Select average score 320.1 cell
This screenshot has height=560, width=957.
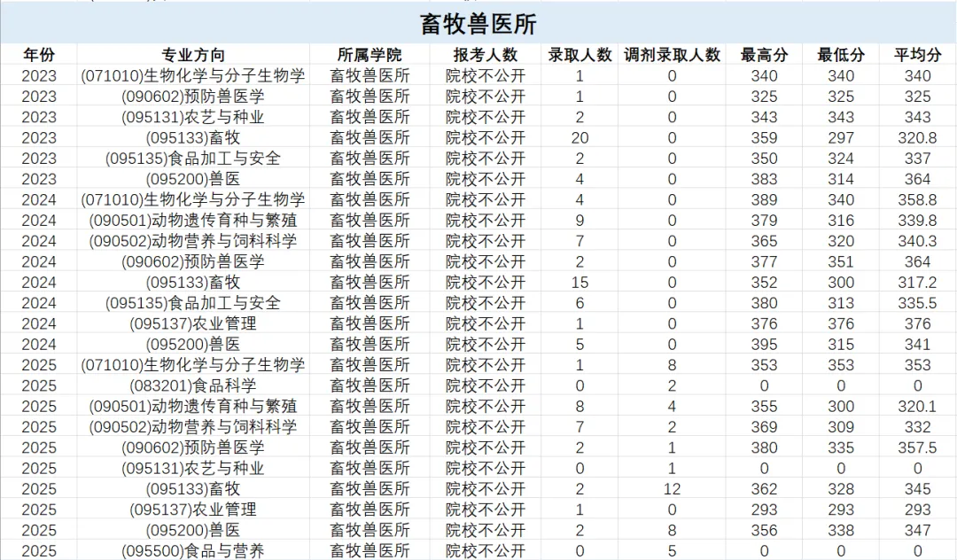[917, 407]
